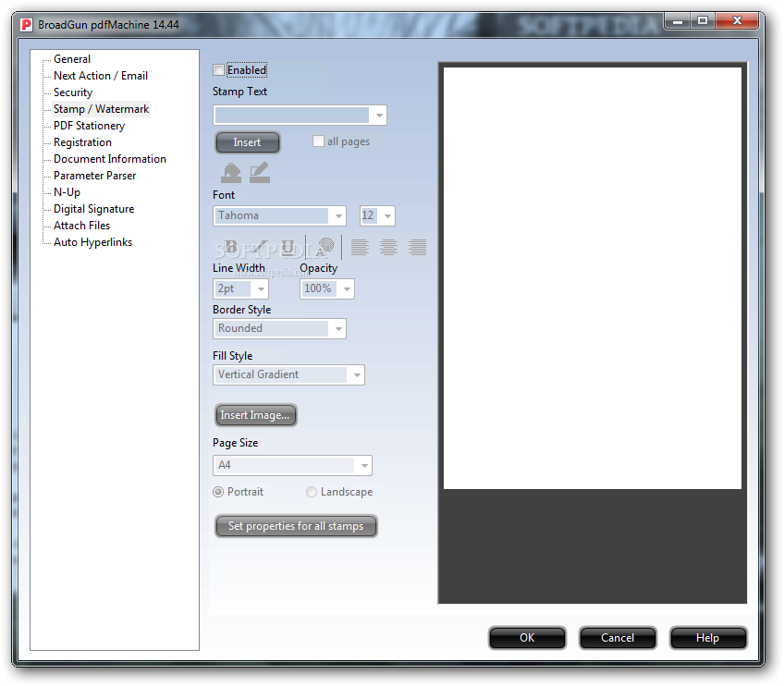The width and height of the screenshot is (784, 686).
Task: Select Stamp / Watermark in the tree
Action: [101, 109]
